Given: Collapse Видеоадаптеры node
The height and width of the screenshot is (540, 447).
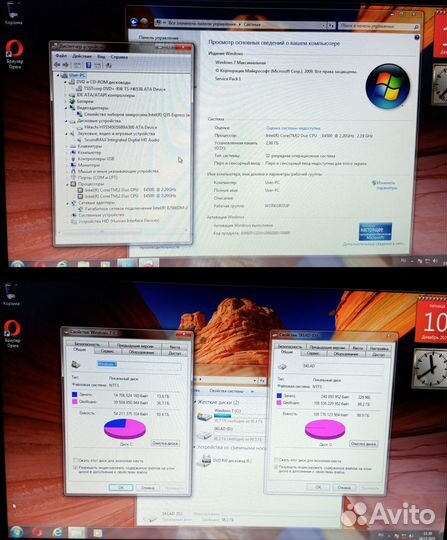Looking at the screenshot, I should [66, 108].
